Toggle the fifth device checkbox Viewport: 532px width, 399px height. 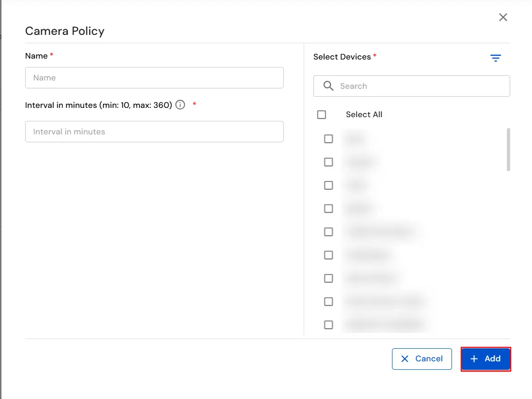[328, 232]
